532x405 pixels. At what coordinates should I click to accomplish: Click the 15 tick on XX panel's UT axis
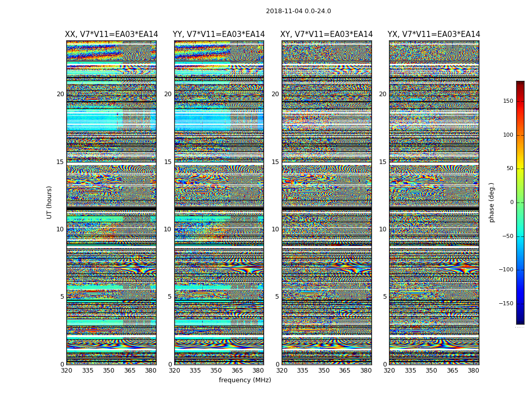tap(60, 162)
